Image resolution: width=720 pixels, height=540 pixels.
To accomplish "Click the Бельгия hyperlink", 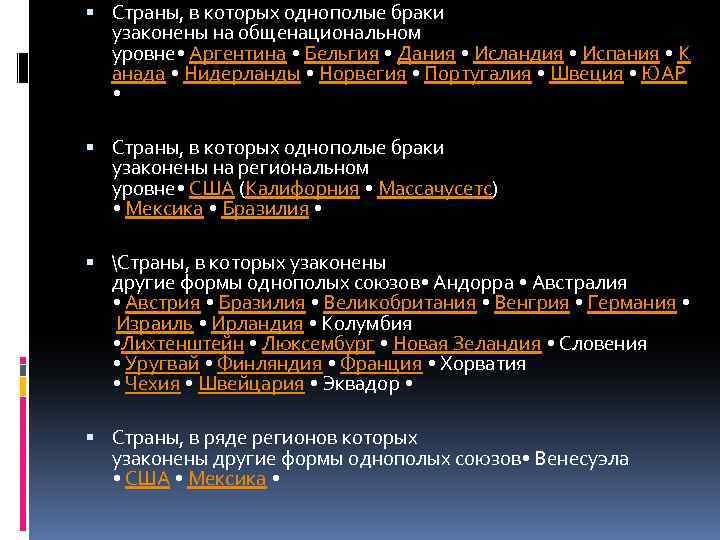I will click(x=341, y=54).
